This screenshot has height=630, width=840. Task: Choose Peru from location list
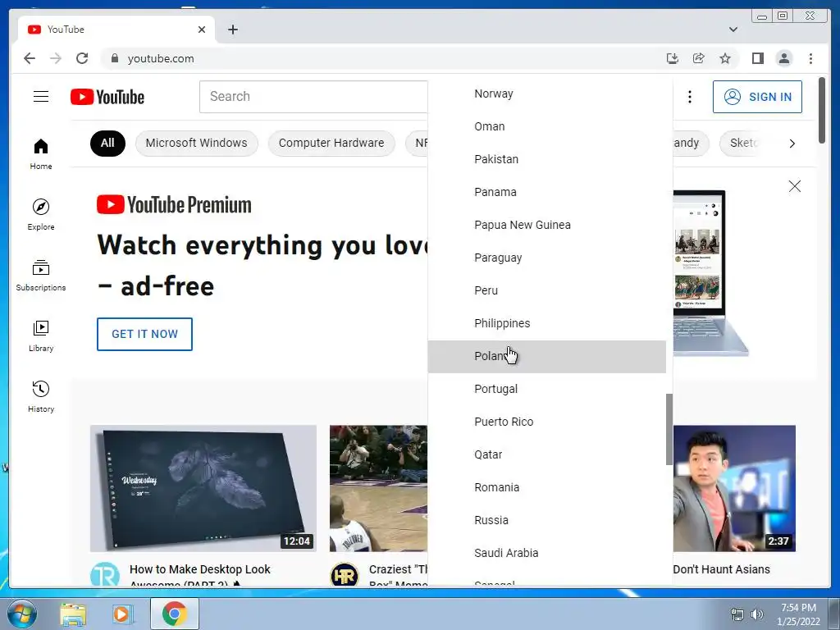pos(546,290)
